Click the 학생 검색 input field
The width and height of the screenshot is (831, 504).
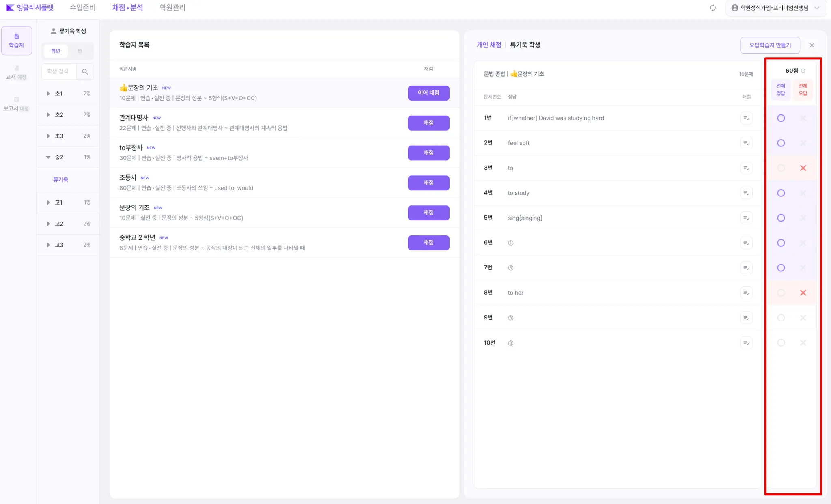pos(59,71)
